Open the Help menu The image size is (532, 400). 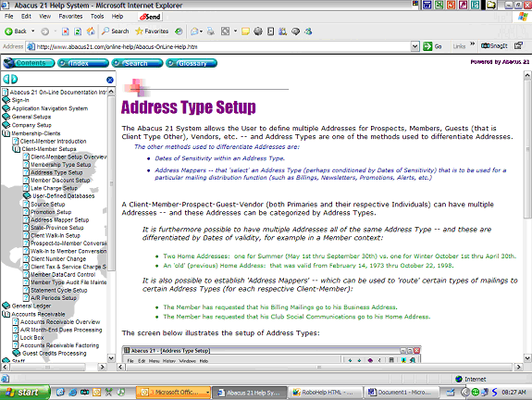coord(118,17)
